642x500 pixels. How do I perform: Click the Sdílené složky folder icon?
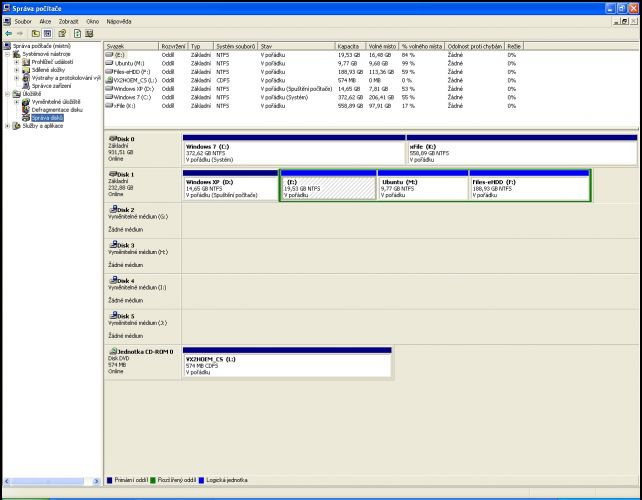pos(26,70)
